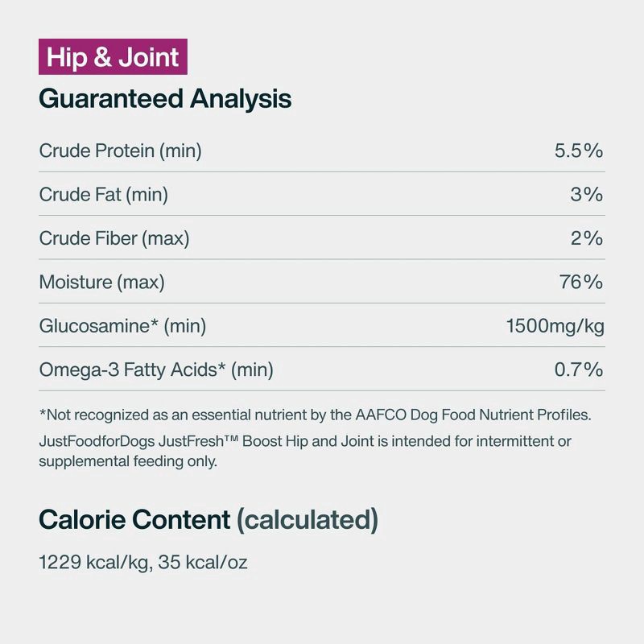Click the (calculated) label text
Viewport: 644px width, 644px height.
(308, 520)
